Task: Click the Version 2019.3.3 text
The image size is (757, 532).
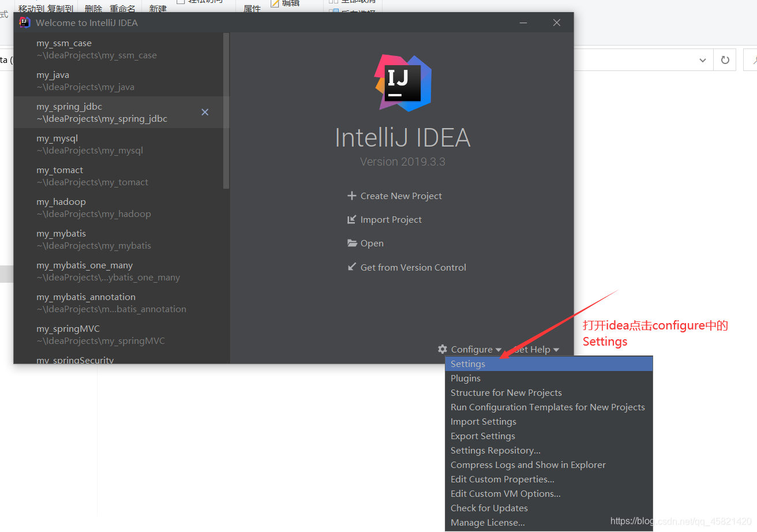Action: point(403,162)
